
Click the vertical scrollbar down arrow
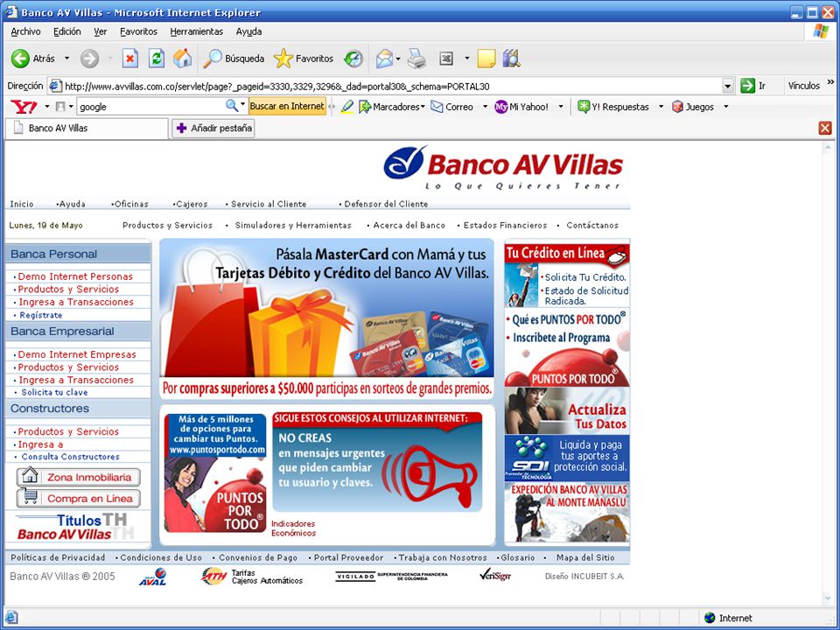coord(829,598)
